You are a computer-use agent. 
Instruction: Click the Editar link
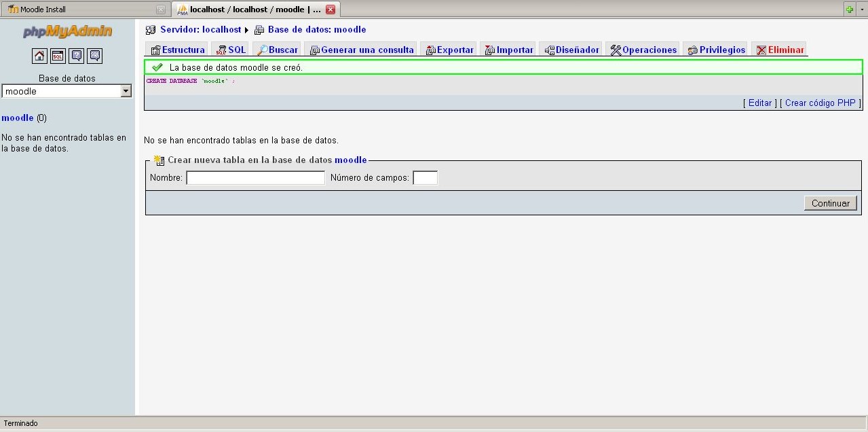759,103
